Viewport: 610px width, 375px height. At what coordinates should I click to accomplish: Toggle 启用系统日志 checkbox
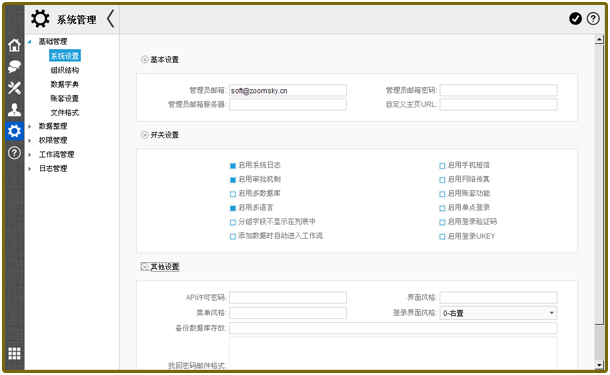click(233, 166)
